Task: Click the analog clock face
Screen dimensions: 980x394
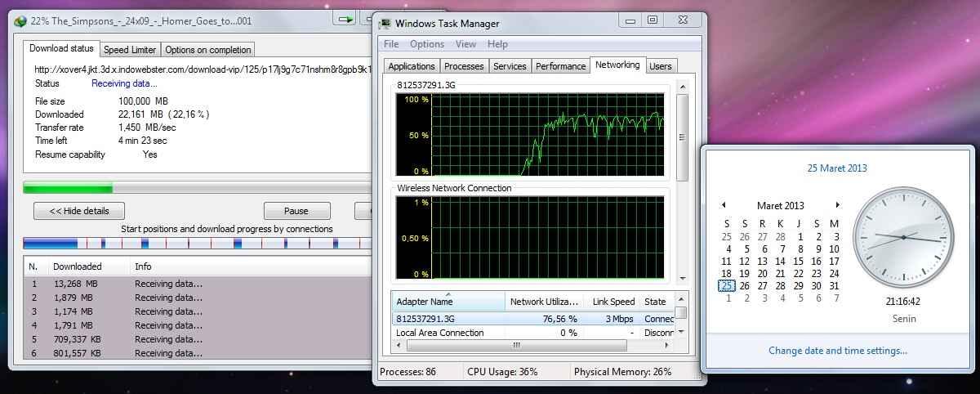Action: pyautogui.click(x=902, y=237)
